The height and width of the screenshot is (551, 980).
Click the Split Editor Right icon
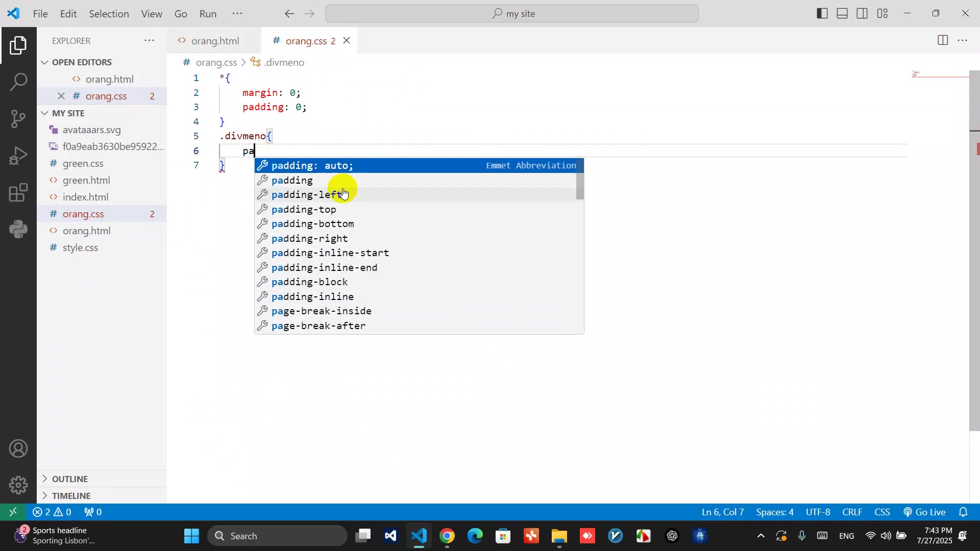943,40
